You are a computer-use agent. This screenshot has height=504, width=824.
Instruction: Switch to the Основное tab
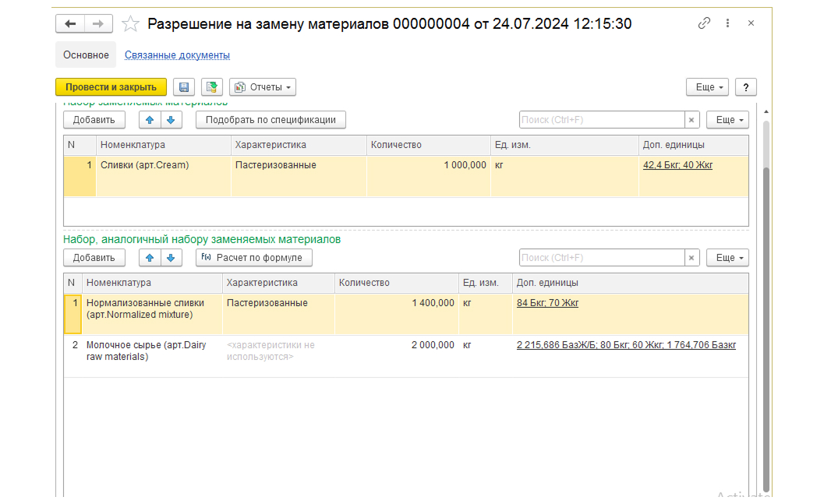[86, 55]
